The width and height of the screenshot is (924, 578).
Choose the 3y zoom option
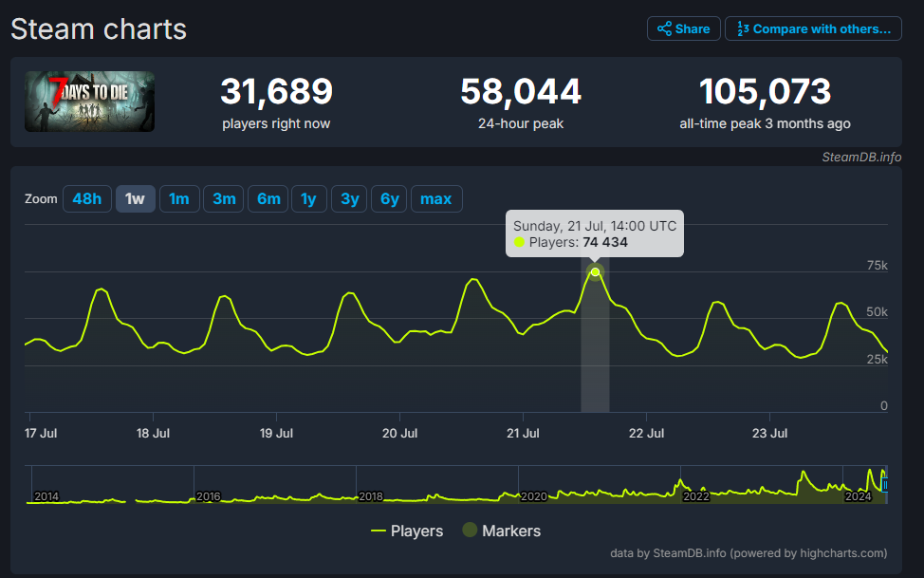coord(349,198)
